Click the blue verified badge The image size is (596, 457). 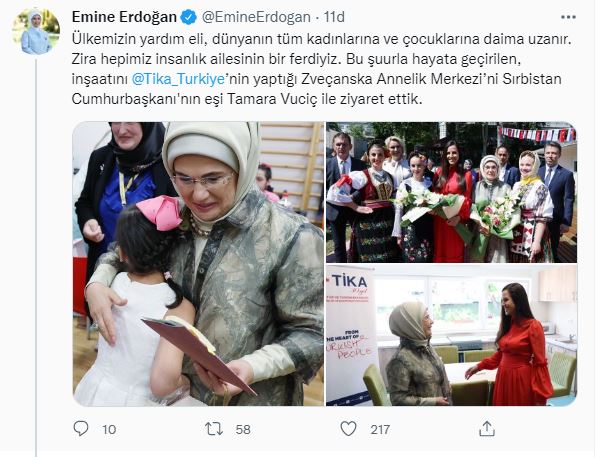pos(189,17)
